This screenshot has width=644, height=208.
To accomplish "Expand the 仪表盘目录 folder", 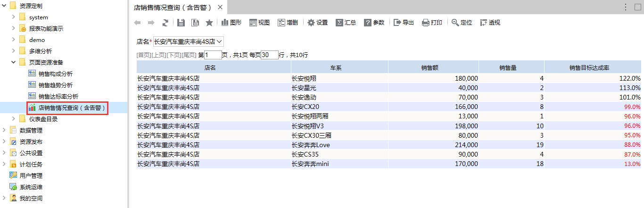I will click(13, 119).
